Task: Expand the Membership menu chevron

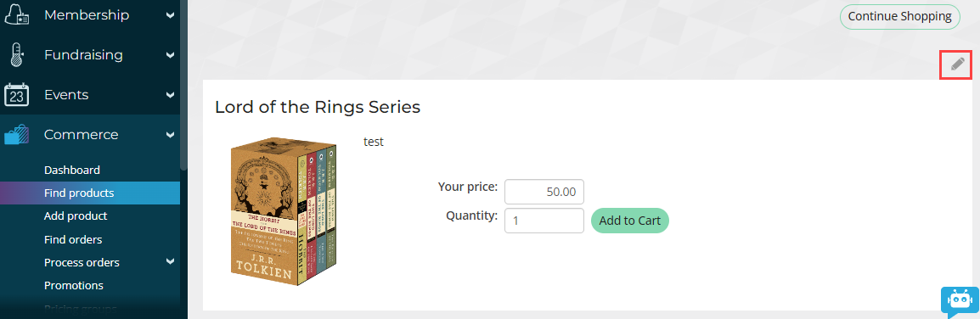Action: coord(171,15)
